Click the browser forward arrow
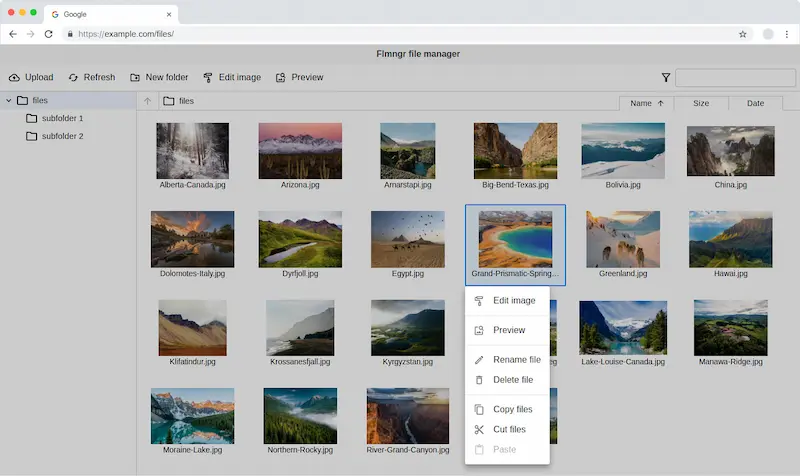This screenshot has height=476, width=800. point(31,34)
